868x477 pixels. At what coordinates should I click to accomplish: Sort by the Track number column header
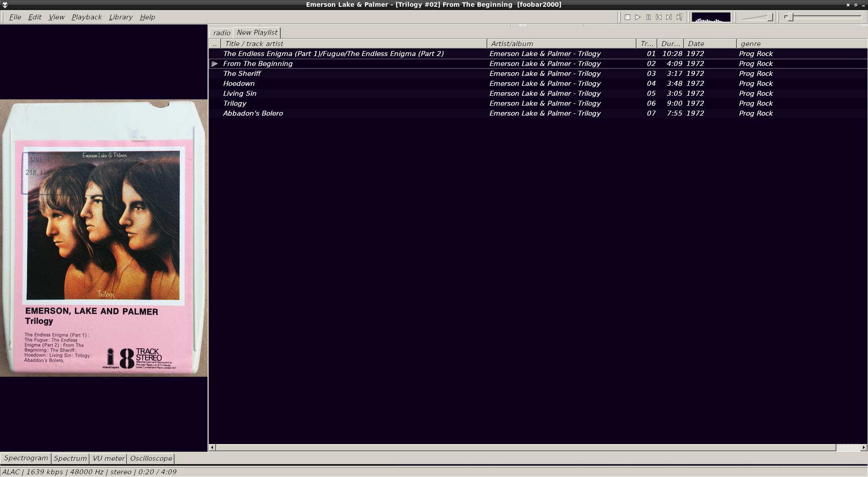point(646,44)
